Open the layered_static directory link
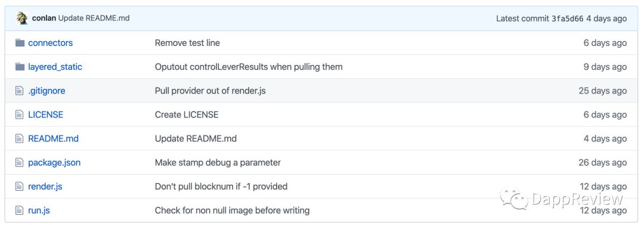The width and height of the screenshot is (644, 229). 55,67
